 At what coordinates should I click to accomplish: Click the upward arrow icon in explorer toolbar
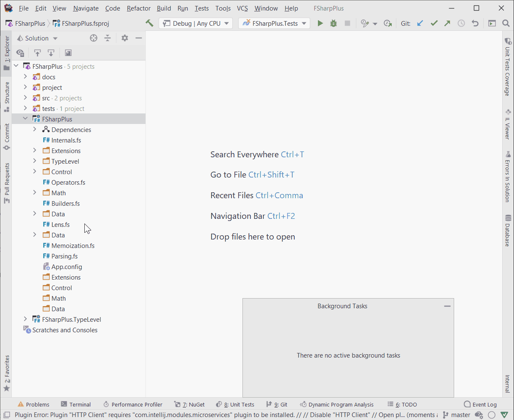coord(38,53)
